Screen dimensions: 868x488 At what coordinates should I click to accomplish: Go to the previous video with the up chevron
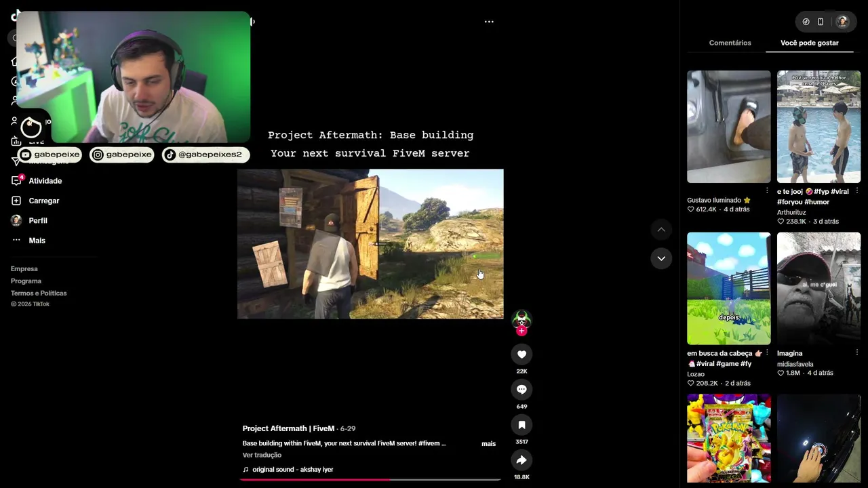click(661, 230)
